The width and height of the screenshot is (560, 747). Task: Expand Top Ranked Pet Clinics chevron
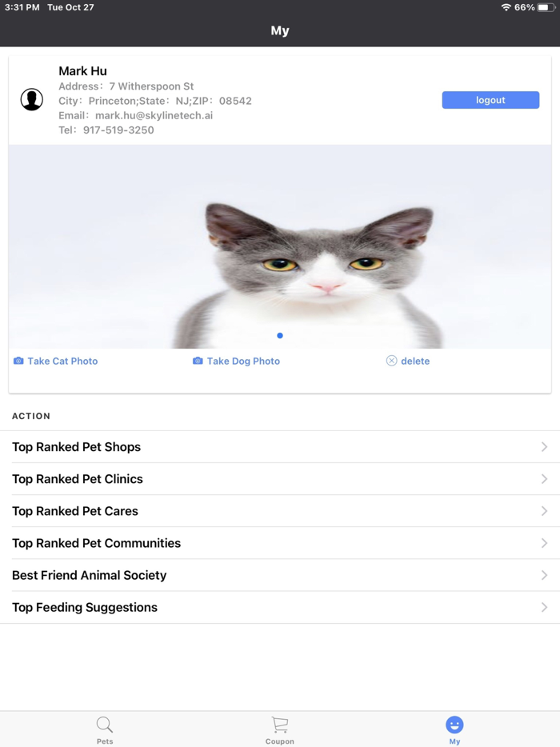(544, 479)
